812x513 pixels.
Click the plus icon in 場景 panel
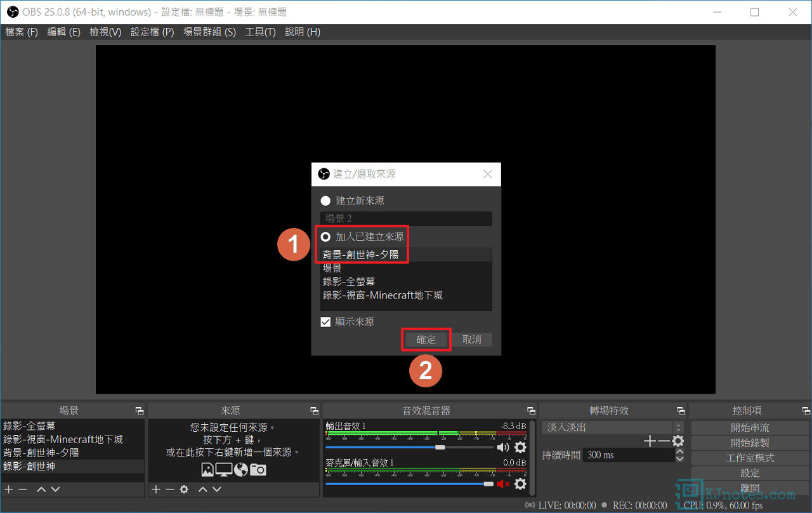click(x=9, y=490)
